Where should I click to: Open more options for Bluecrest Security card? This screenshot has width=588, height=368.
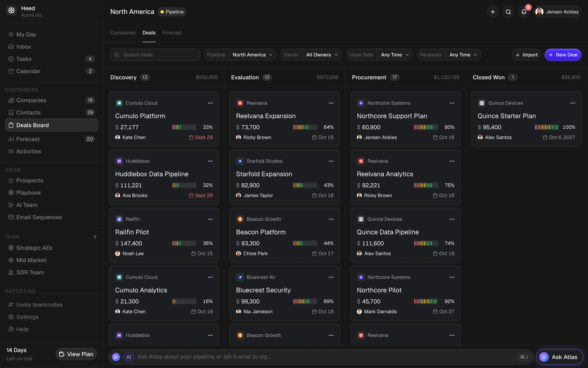coord(331,277)
